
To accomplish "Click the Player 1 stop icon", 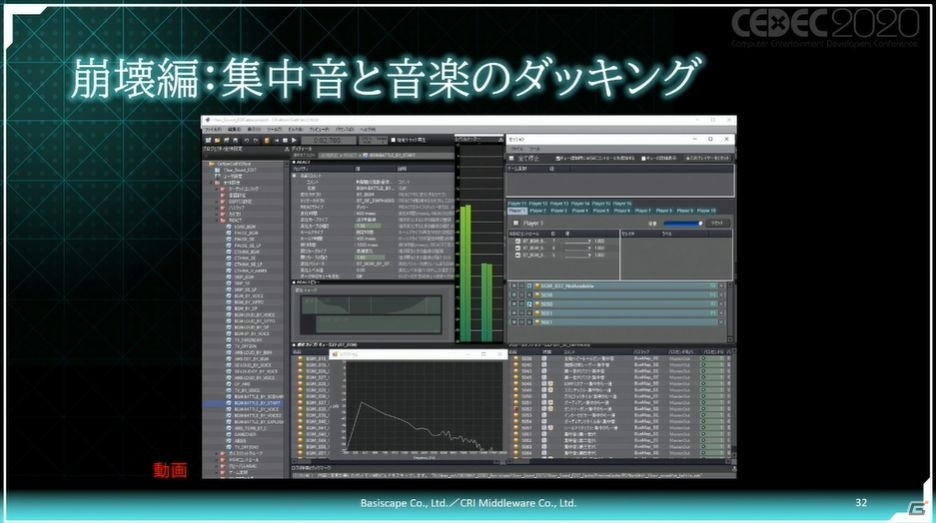I will [516, 223].
